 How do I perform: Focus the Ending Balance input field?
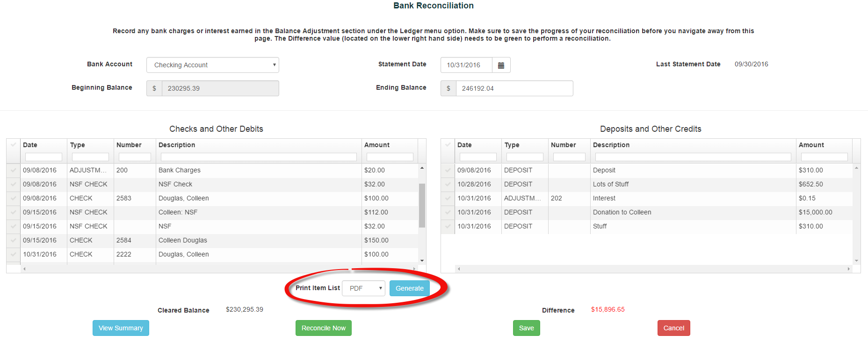[514, 88]
